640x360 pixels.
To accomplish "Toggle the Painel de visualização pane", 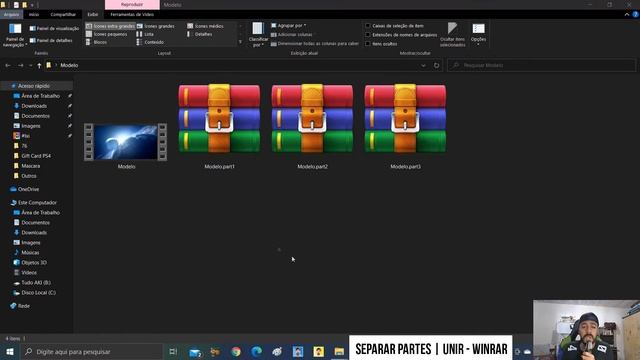I will pyautogui.click(x=54, y=29).
